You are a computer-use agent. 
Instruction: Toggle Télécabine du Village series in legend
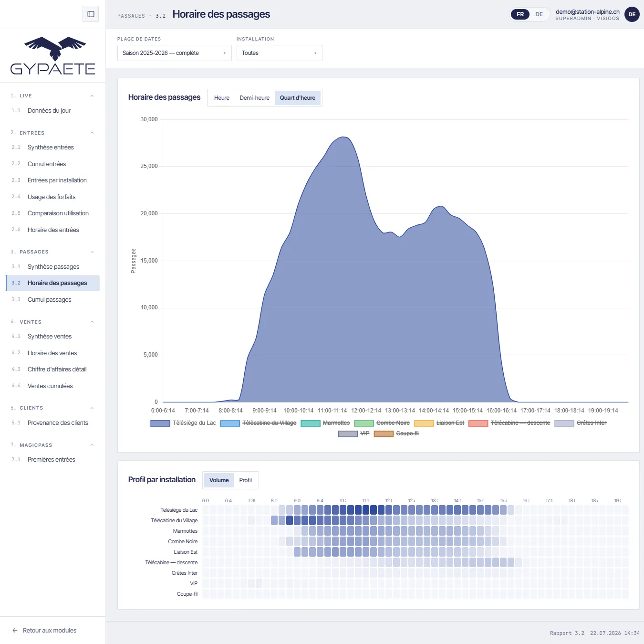[258, 423]
